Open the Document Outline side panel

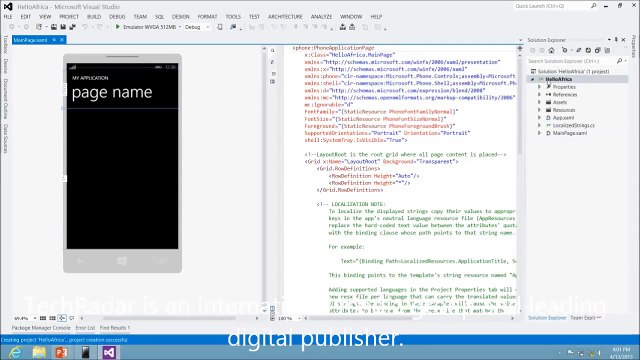click(5, 99)
